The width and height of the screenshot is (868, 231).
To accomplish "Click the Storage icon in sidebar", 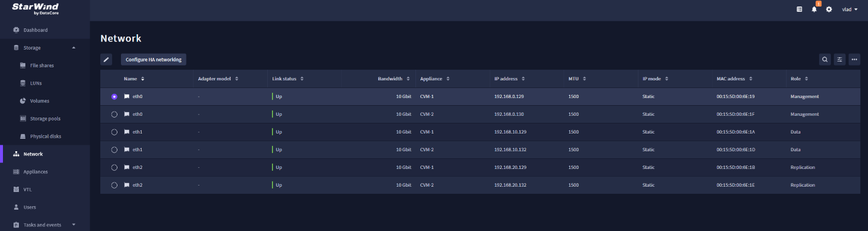I will click(17, 47).
